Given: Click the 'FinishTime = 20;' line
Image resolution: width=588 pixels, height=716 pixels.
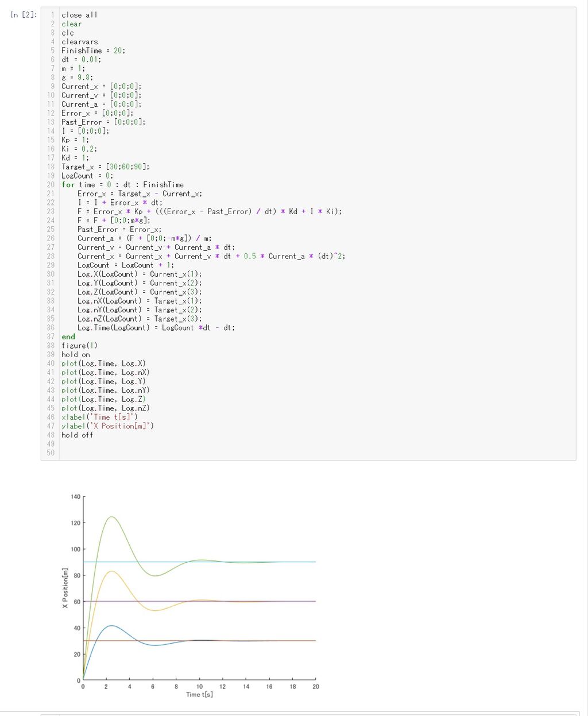Looking at the screenshot, I should [x=93, y=51].
